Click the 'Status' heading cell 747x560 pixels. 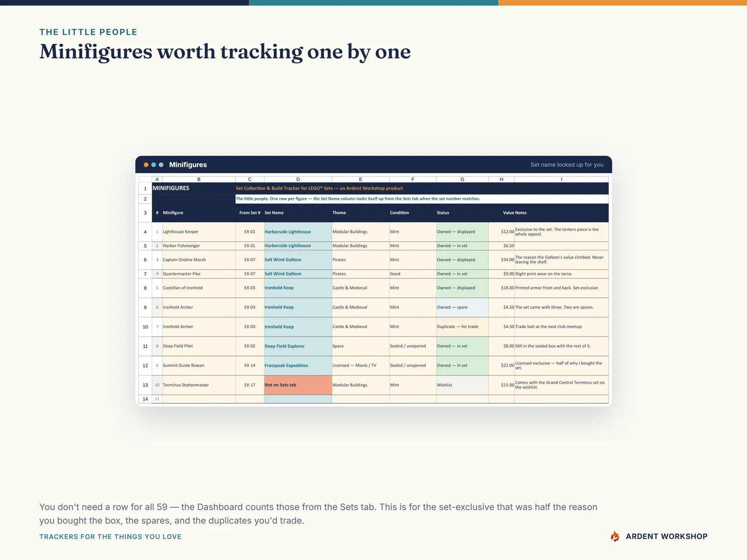click(462, 213)
